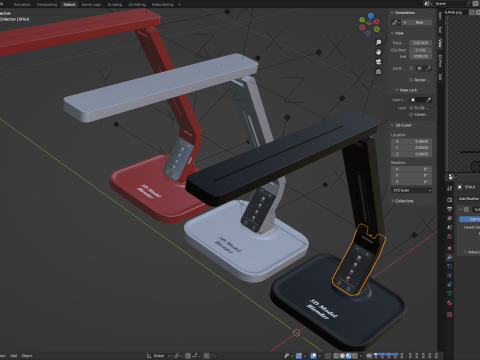Switch to the UV Editing workspace tab
This screenshot has height=360, width=480.
pyautogui.click(x=137, y=4)
